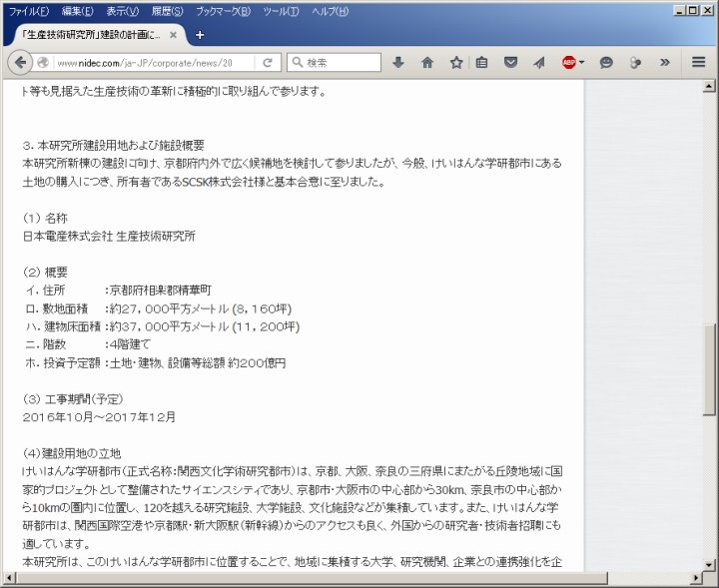Click the Back navigation arrow button
Viewport: 719px width, 588px height.
click(x=20, y=62)
